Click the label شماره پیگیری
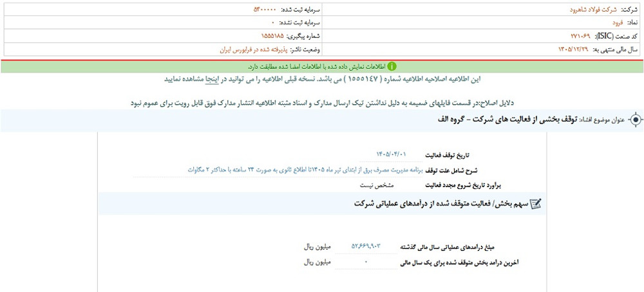Screen dimensions: 644x292 [303, 37]
